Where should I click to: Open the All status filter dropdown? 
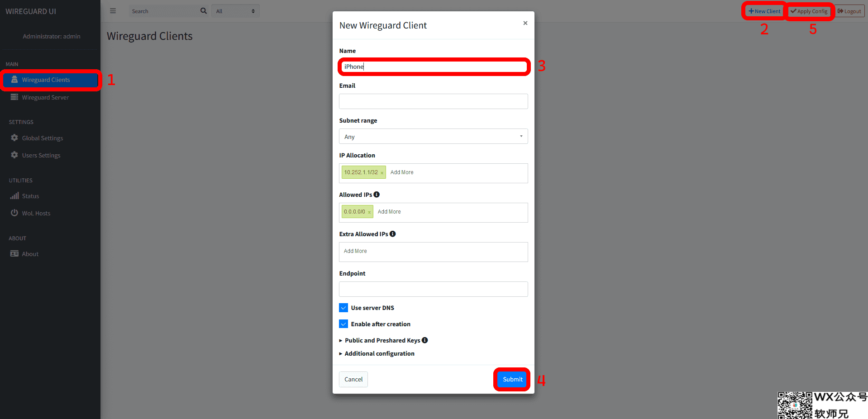coord(235,11)
